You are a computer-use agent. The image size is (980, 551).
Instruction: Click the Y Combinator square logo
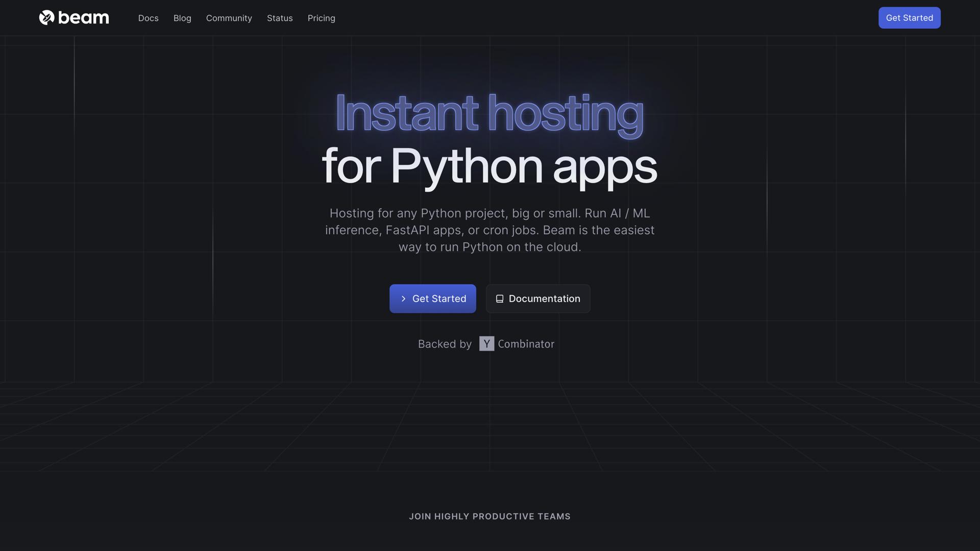486,344
